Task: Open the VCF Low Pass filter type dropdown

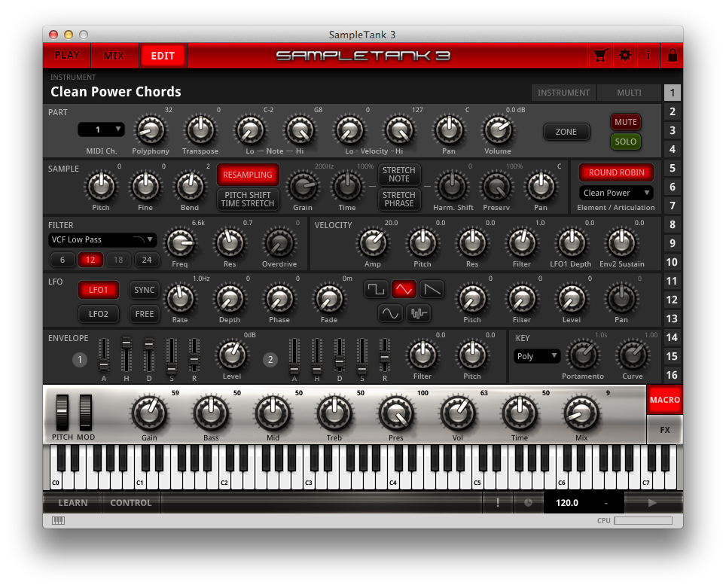Action: coord(102,239)
